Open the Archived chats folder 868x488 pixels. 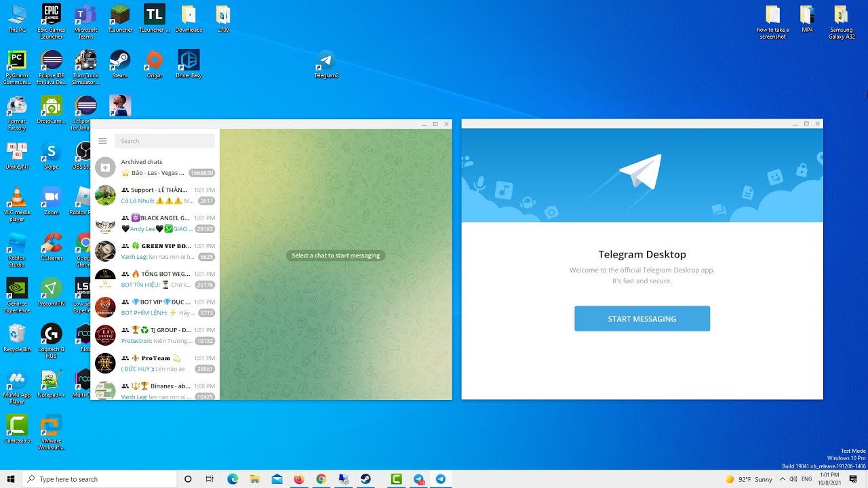click(155, 167)
